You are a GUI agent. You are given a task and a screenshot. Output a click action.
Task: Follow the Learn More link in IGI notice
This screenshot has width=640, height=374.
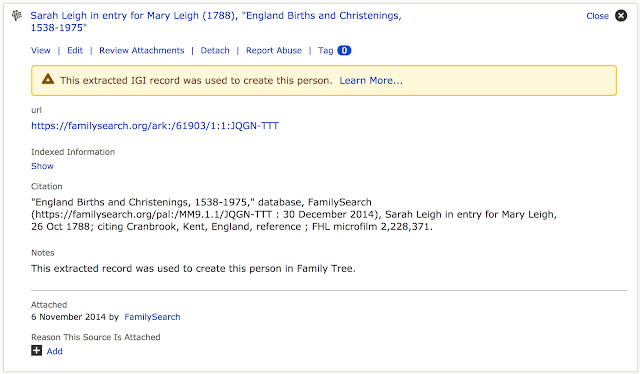[x=371, y=80]
